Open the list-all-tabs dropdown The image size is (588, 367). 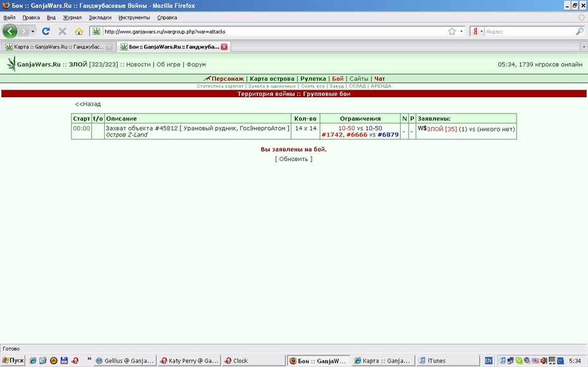tap(584, 47)
